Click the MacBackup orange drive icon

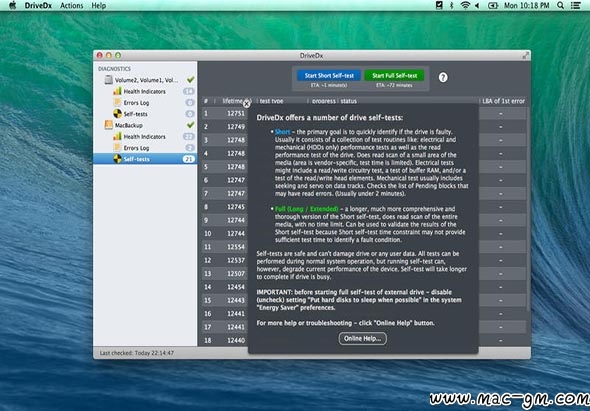109,125
